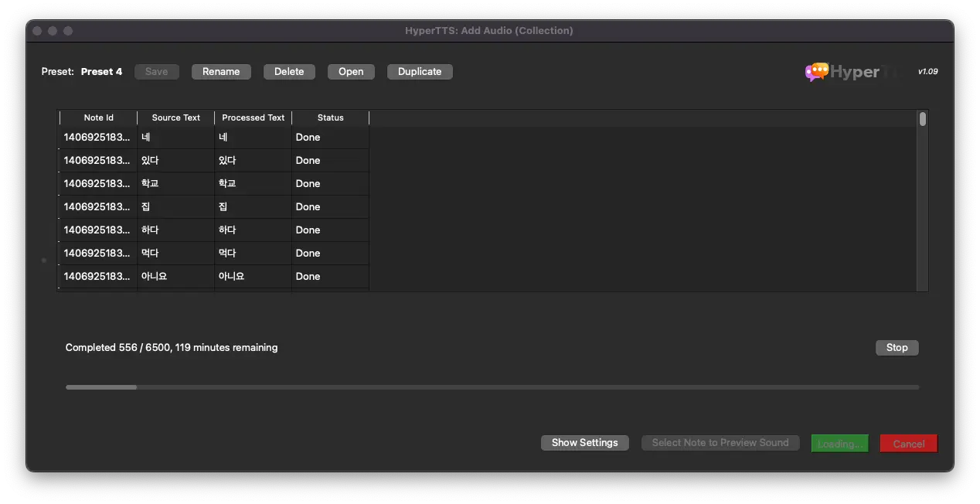Click the Completed 556 / 6500 status text
980x504 pixels.
[172, 348]
